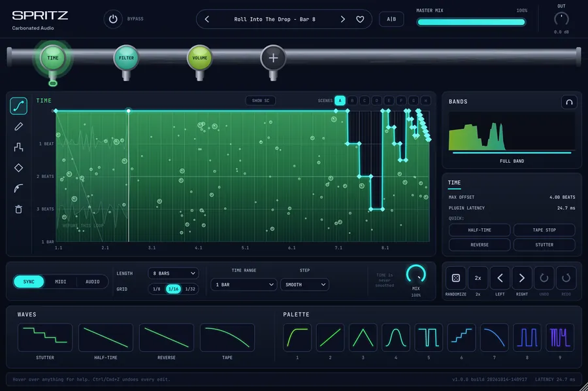Select scene E
The height and width of the screenshot is (391, 588).
(389, 101)
